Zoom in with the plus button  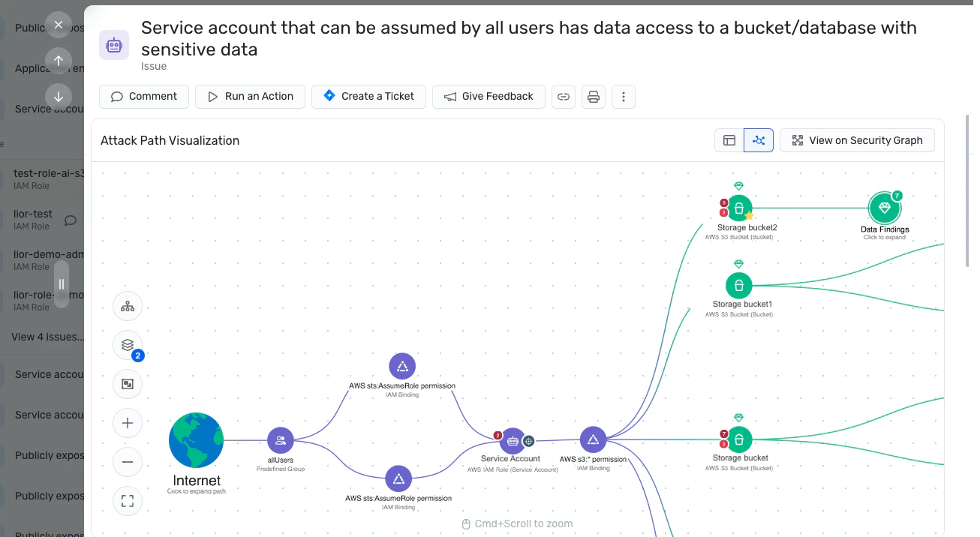coord(128,423)
